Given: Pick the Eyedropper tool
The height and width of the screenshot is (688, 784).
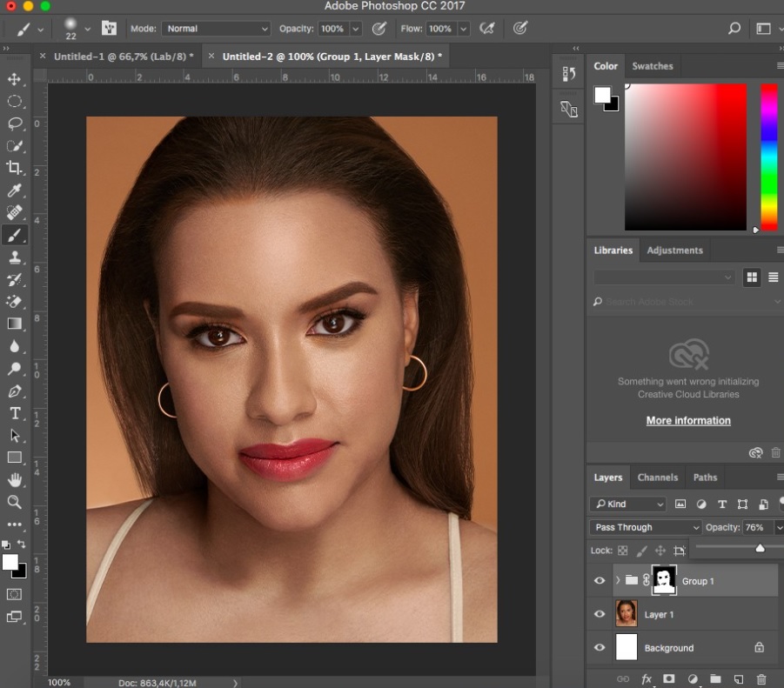Looking at the screenshot, I should [14, 190].
